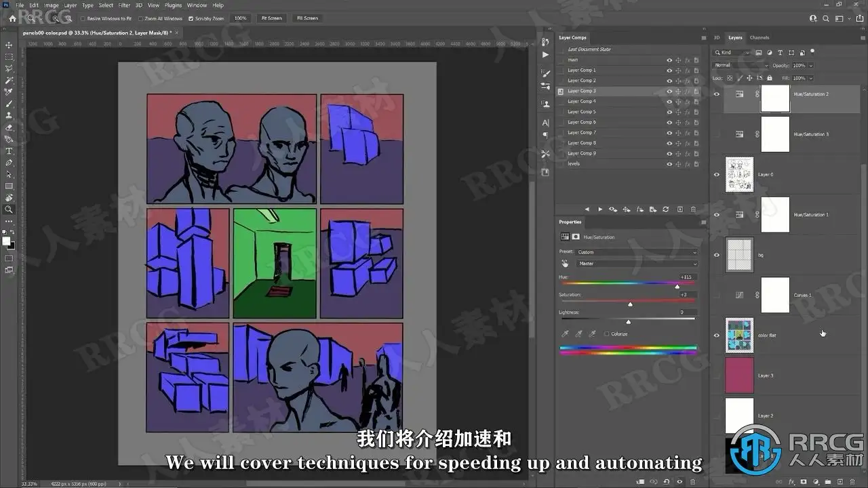Select the Eraser tool
868x488 pixels.
pyautogui.click(x=9, y=127)
